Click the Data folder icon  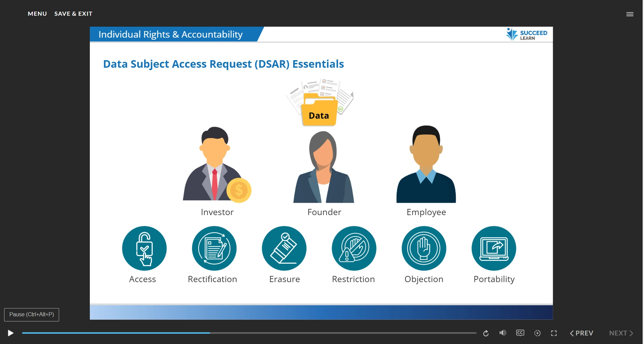pyautogui.click(x=320, y=102)
